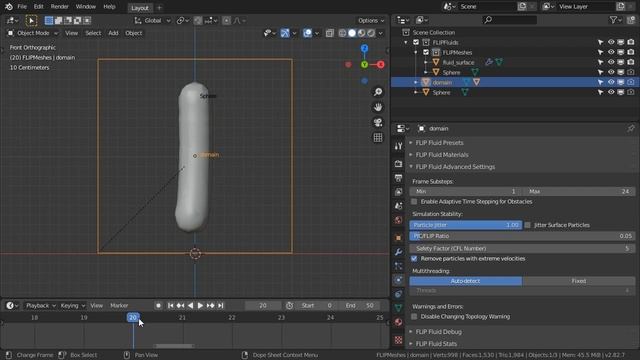Open viewport shading options dropdown arrow
Screen dimensions: 640x360
(381, 33)
